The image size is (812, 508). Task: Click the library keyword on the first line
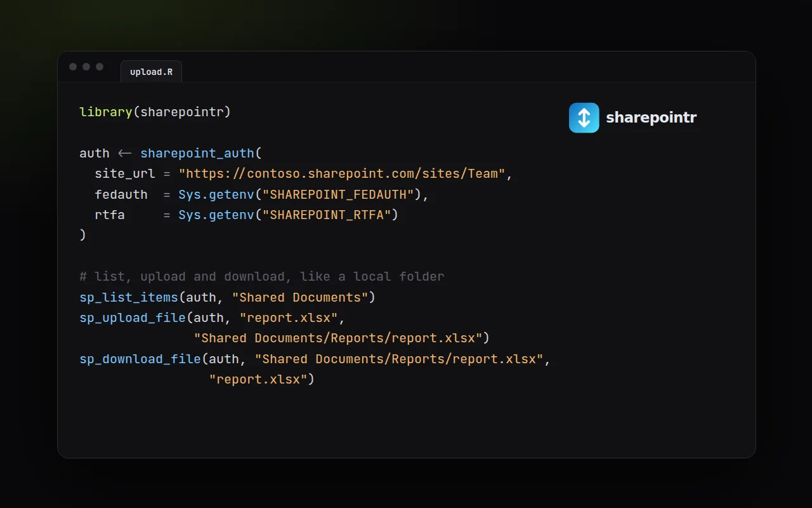tap(106, 112)
